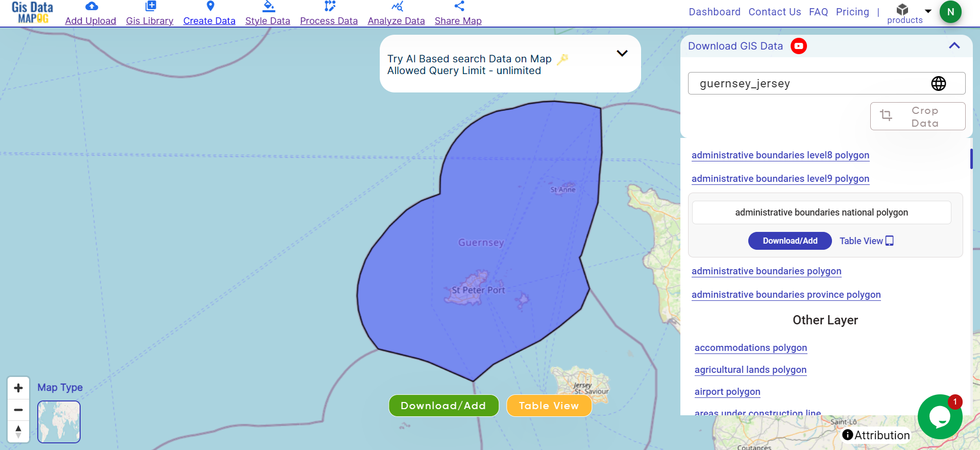Click the St Peter Port map label

click(478, 290)
